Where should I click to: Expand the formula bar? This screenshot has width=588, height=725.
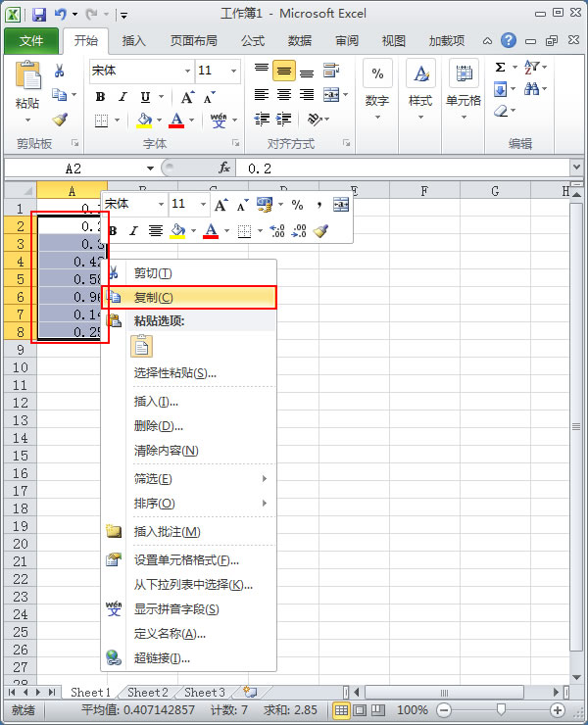click(x=576, y=167)
